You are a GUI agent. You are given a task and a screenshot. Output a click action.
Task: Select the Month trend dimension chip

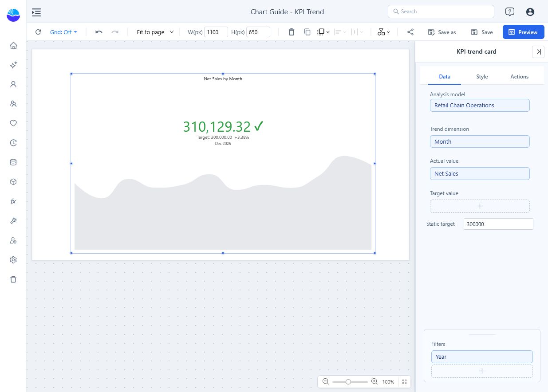(480, 142)
